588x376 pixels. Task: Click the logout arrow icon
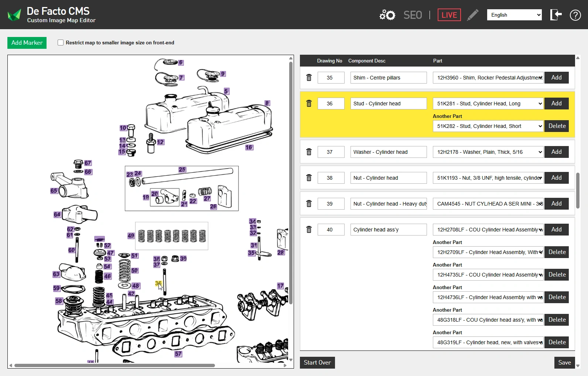pyautogui.click(x=556, y=15)
